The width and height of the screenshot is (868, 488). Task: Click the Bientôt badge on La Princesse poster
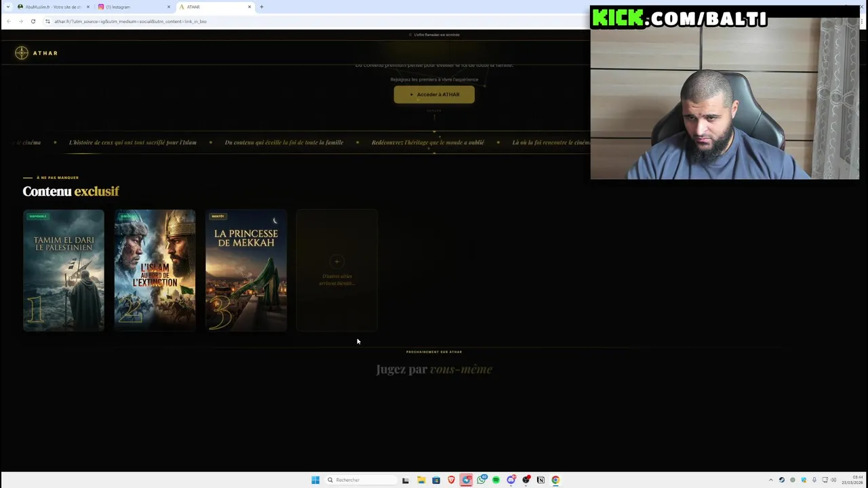[x=218, y=216]
